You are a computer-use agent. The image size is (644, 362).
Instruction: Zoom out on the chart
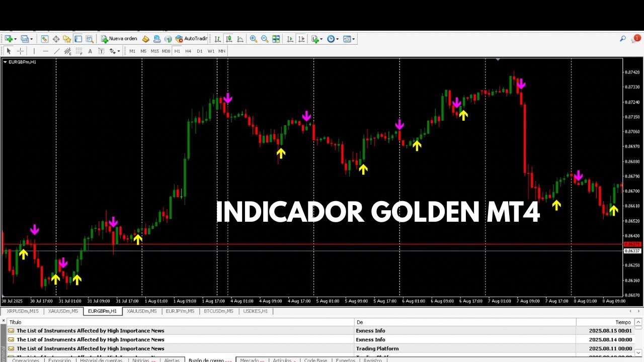[265, 39]
